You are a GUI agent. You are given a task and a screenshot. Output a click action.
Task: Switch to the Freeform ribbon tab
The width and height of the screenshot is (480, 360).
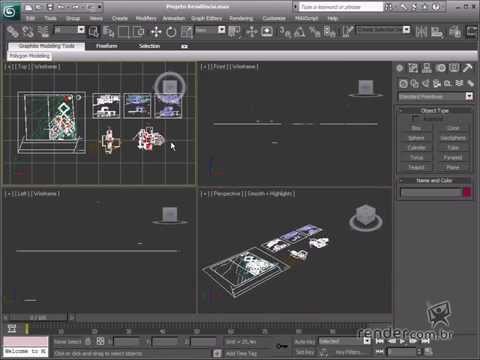tap(107, 46)
